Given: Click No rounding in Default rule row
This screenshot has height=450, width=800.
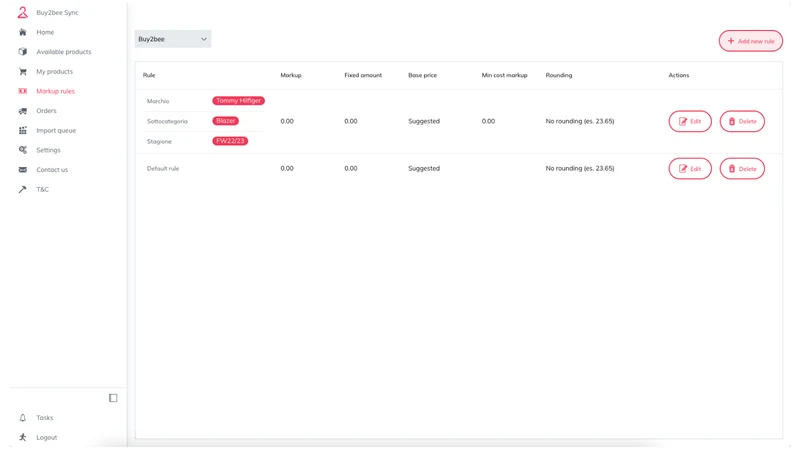Looking at the screenshot, I should pyautogui.click(x=580, y=168).
